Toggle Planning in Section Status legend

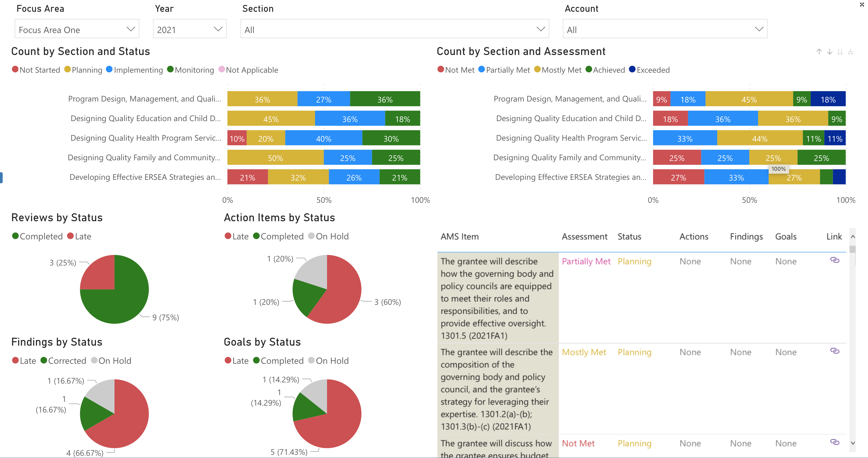83,70
